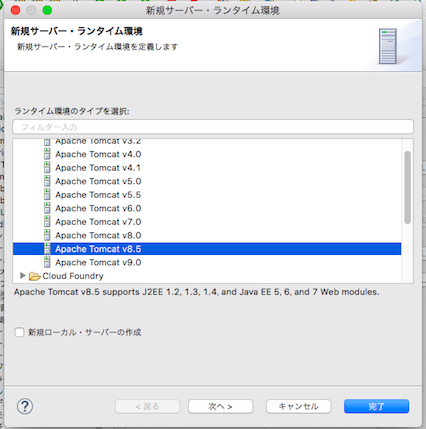Viewport: 426px width, 429px height.
Task: Expand the Cloud Foundry tree node
Action: 23,276
